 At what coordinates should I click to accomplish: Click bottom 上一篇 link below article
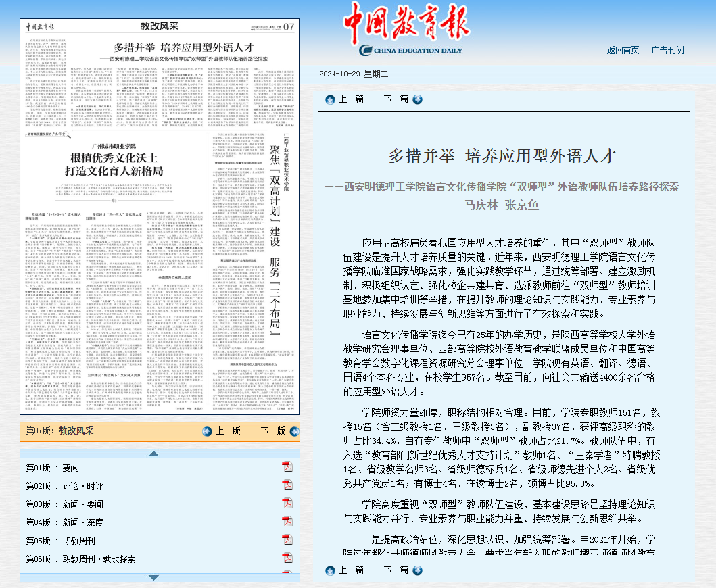[351, 570]
